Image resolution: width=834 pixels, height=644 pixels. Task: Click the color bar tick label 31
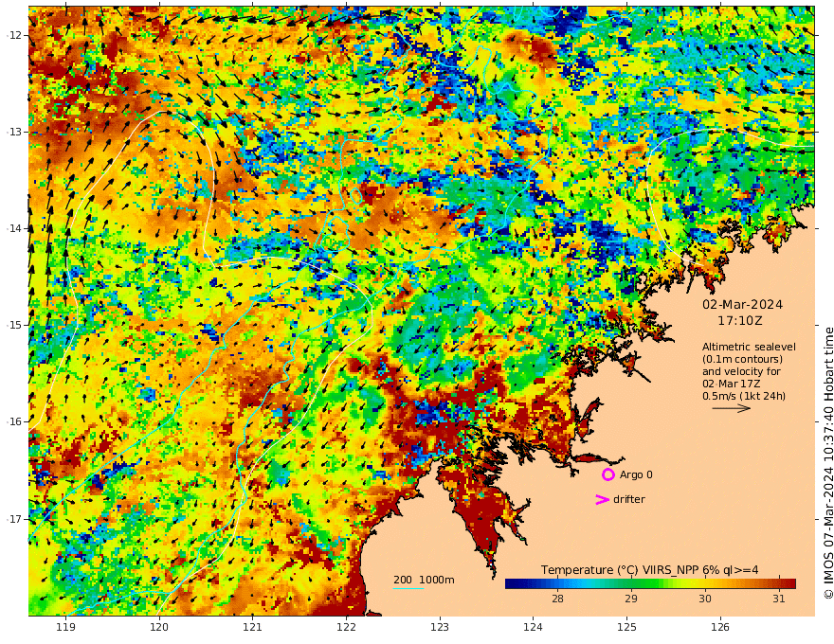[779, 599]
